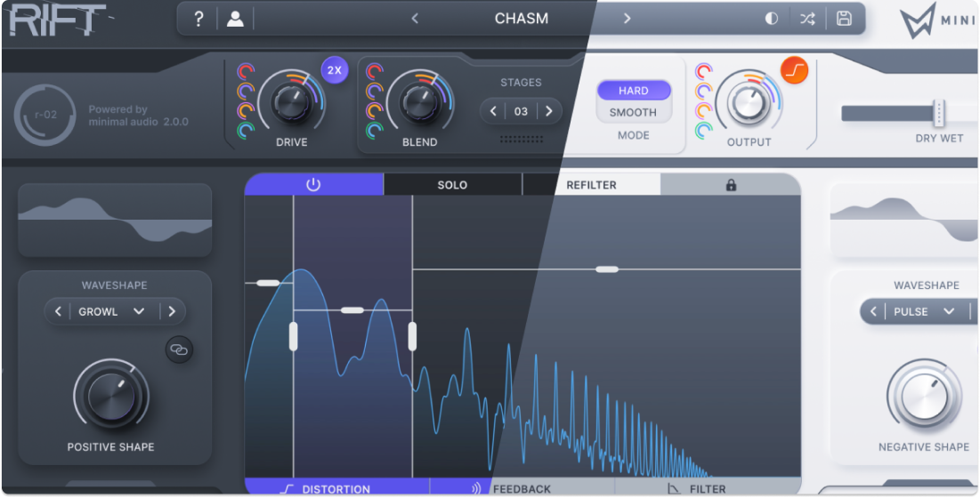This screenshot has width=980, height=498.
Task: Toggle the orange limiter clip button
Action: (794, 70)
